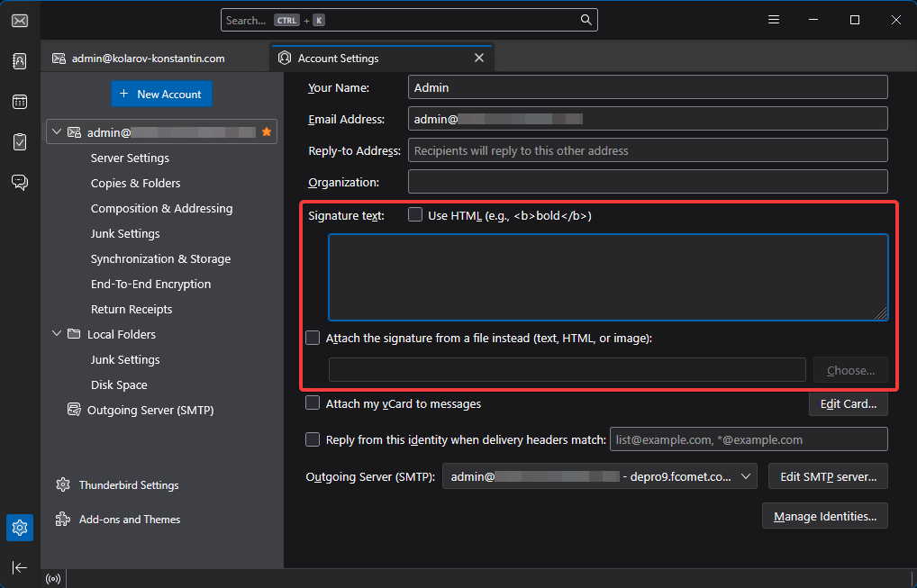Open Disk Space settings
917x588 pixels.
point(119,384)
